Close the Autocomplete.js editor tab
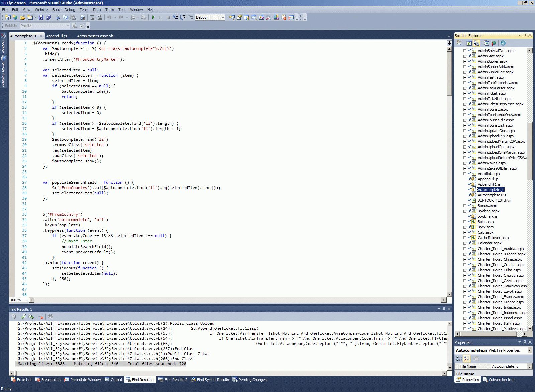Screen dimensions: 535x392 (41, 36)
